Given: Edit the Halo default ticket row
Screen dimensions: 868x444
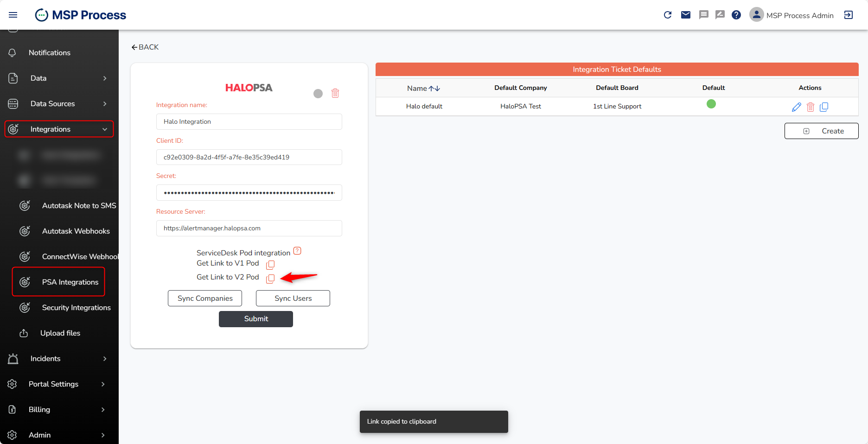Looking at the screenshot, I should pos(797,107).
